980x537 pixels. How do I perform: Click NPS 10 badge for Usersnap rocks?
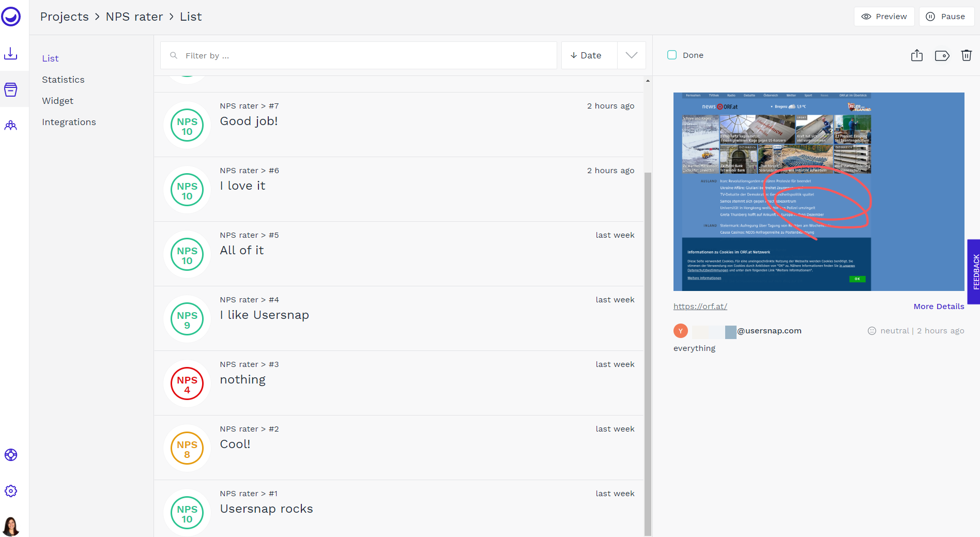[x=187, y=513]
